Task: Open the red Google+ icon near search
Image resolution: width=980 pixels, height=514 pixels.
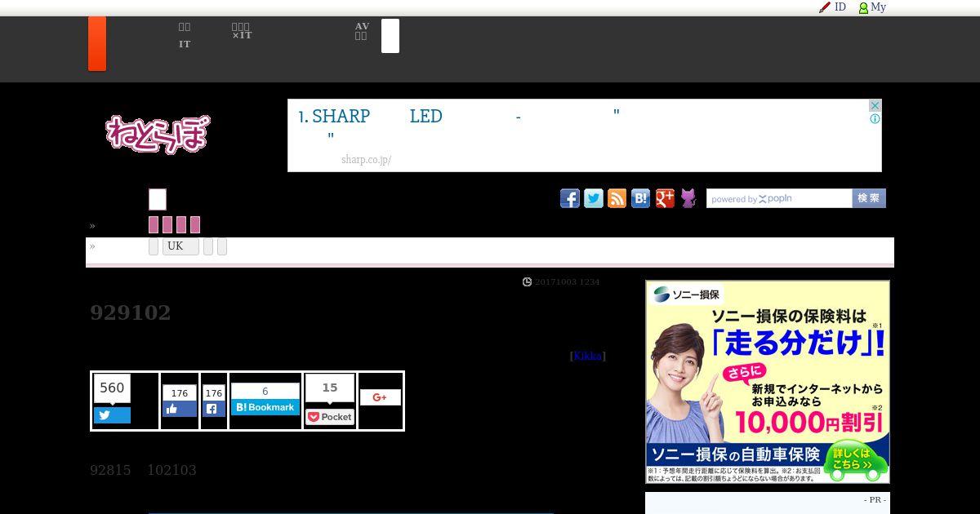Action: [x=665, y=198]
